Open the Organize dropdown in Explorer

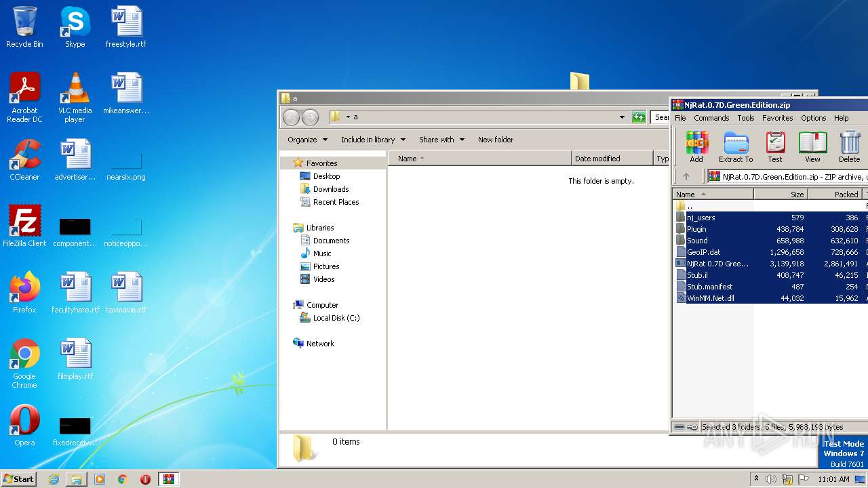tap(307, 140)
